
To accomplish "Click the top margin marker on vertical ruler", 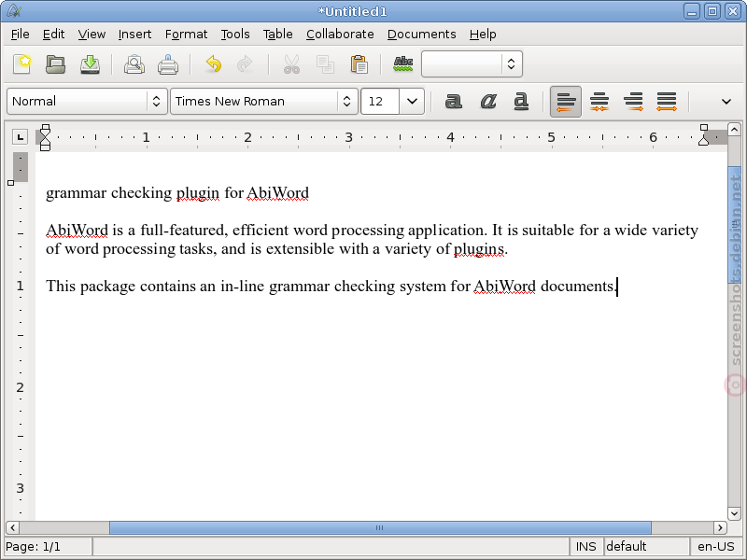I will click(11, 183).
